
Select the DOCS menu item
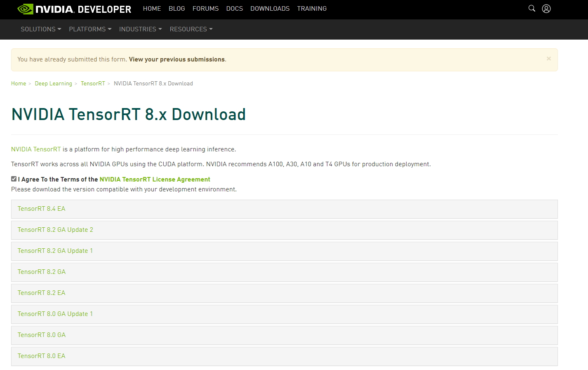234,8
